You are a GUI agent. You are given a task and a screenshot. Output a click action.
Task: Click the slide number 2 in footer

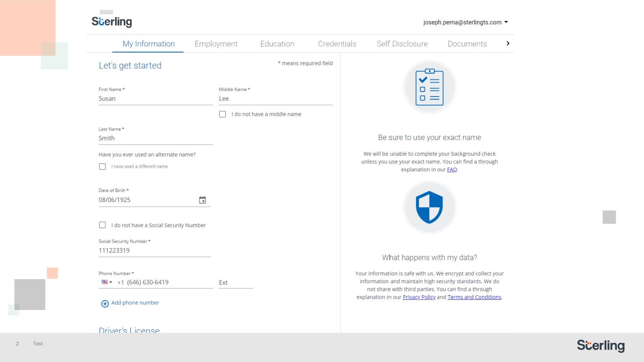(17, 344)
